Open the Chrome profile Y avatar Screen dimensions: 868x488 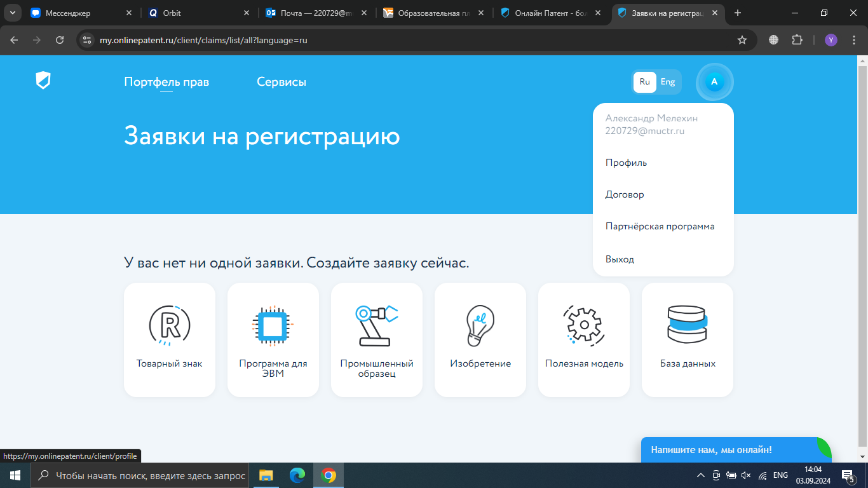[x=831, y=40]
